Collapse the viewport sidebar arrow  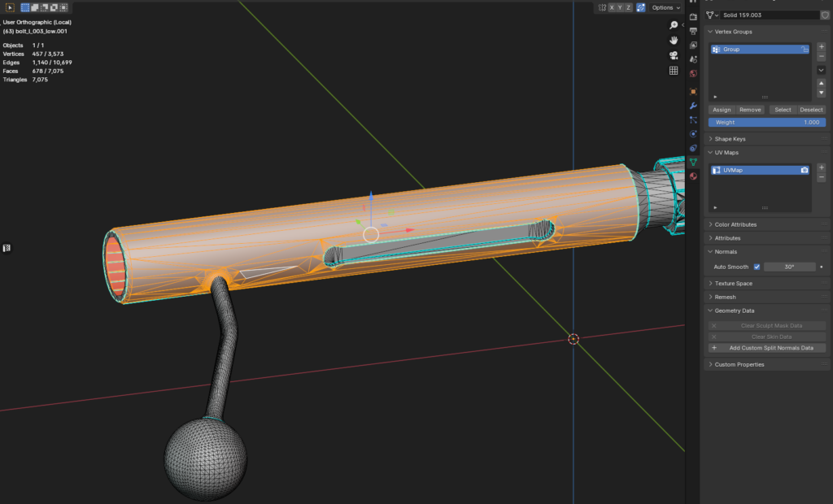(x=683, y=25)
